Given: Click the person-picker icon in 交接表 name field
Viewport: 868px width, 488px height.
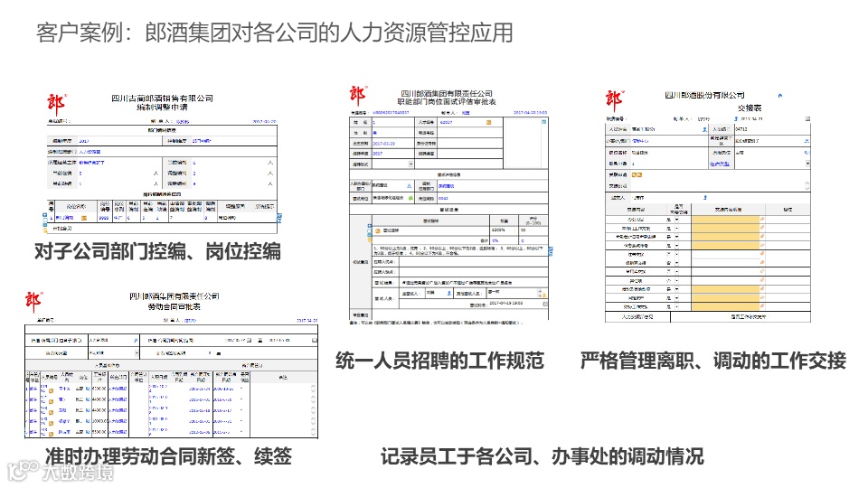Looking at the screenshot, I should pyautogui.click(x=704, y=129).
